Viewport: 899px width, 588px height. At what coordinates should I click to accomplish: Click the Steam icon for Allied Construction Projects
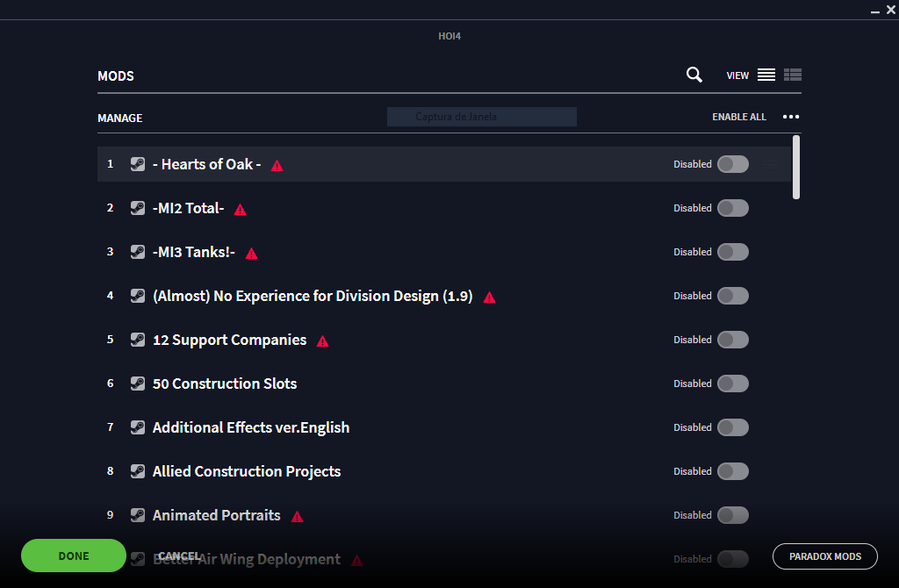point(138,471)
